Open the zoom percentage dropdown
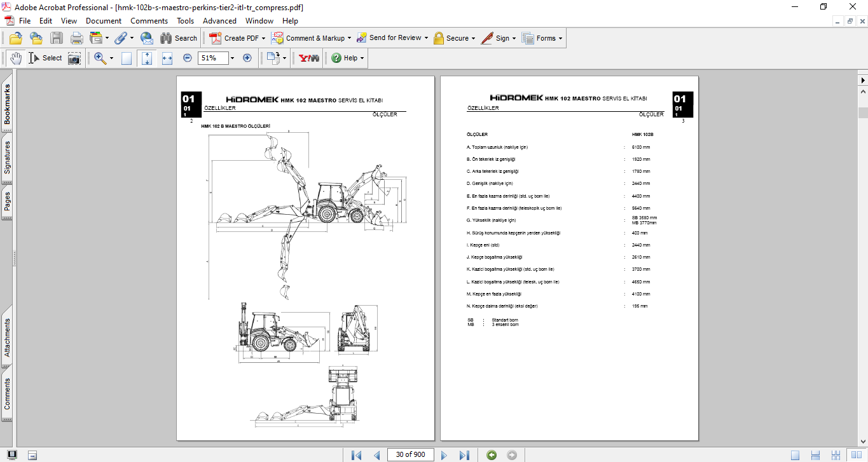 232,58
